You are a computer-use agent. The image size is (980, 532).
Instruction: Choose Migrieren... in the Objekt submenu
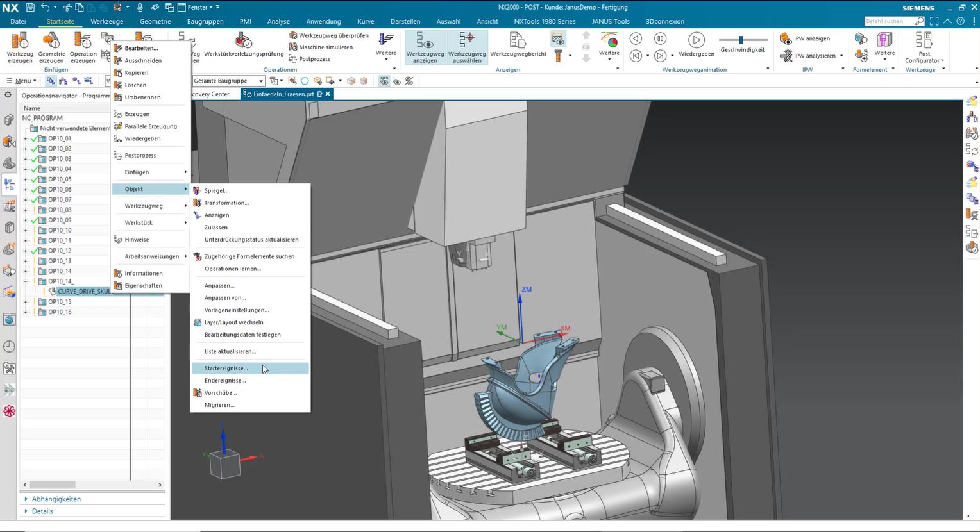point(251,405)
